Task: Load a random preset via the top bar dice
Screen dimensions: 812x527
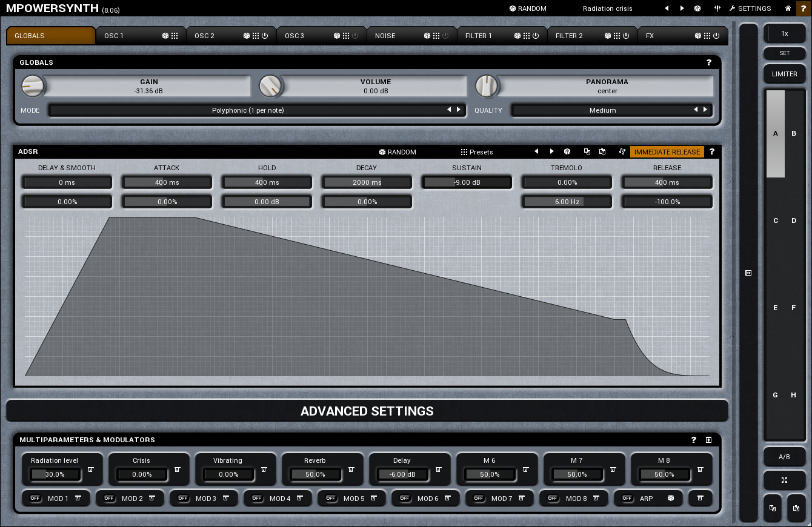Action: [697, 8]
